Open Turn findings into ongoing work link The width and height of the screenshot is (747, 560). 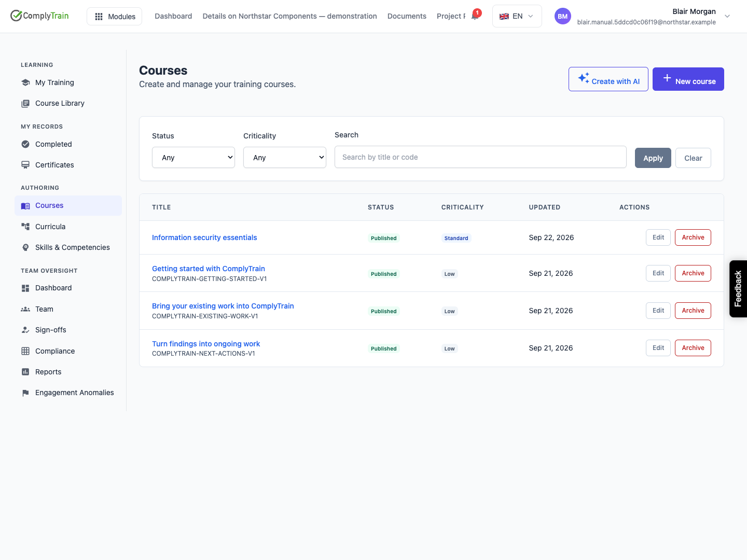[x=206, y=344]
